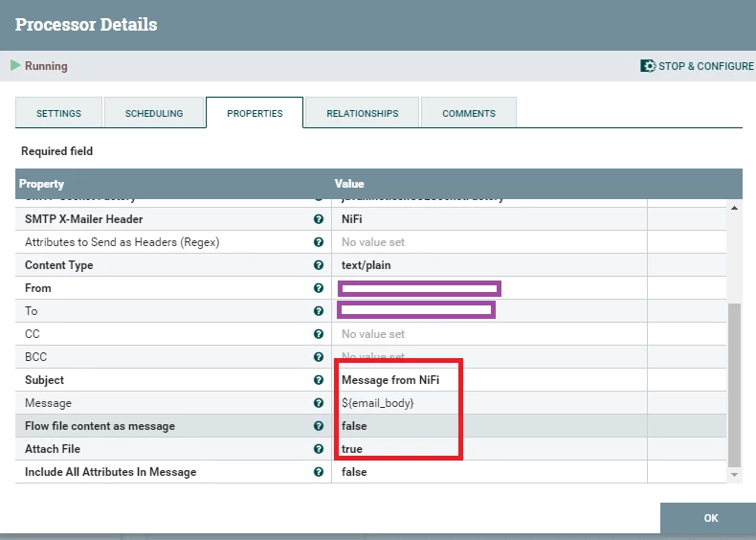Open the Relationships tab
The width and height of the screenshot is (756, 540).
point(362,113)
